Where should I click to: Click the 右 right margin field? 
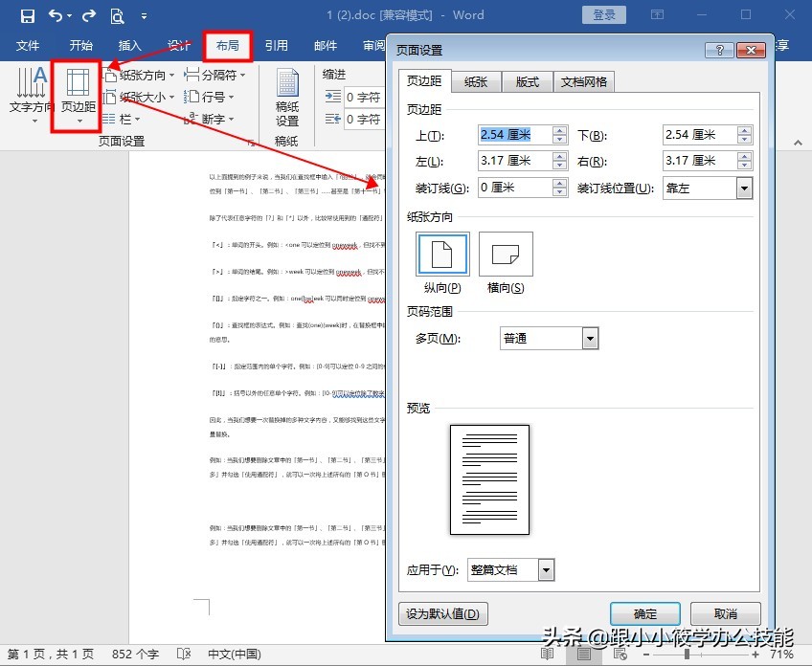coord(700,161)
